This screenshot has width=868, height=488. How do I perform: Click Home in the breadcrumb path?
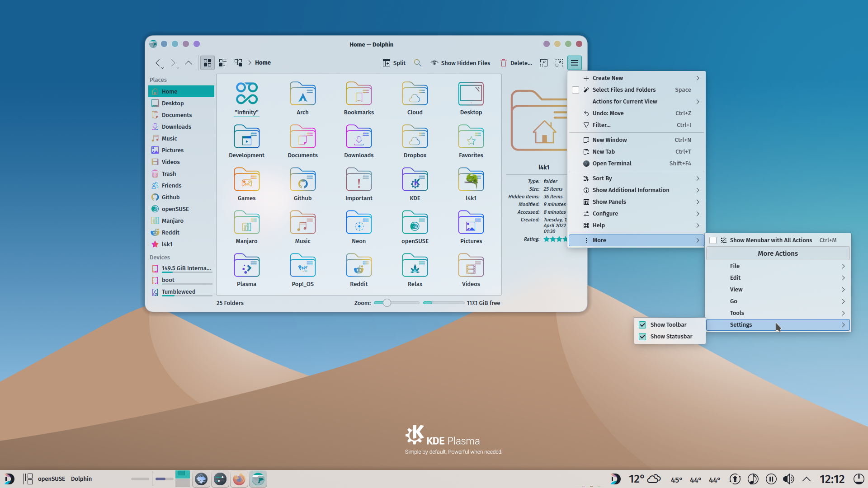263,63
